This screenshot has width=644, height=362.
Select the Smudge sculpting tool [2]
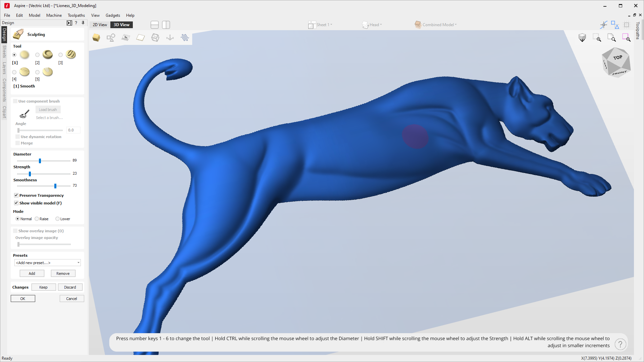click(x=37, y=55)
